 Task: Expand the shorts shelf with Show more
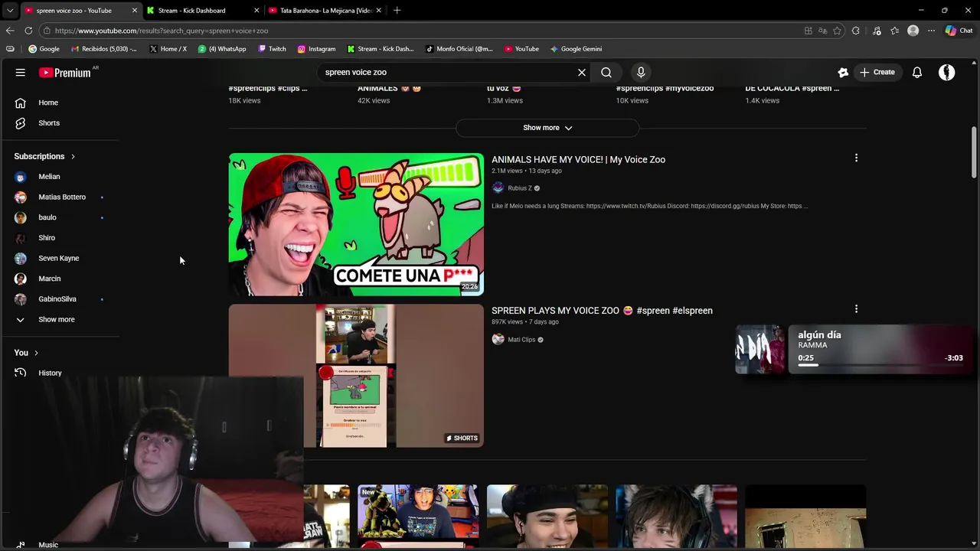[547, 128]
